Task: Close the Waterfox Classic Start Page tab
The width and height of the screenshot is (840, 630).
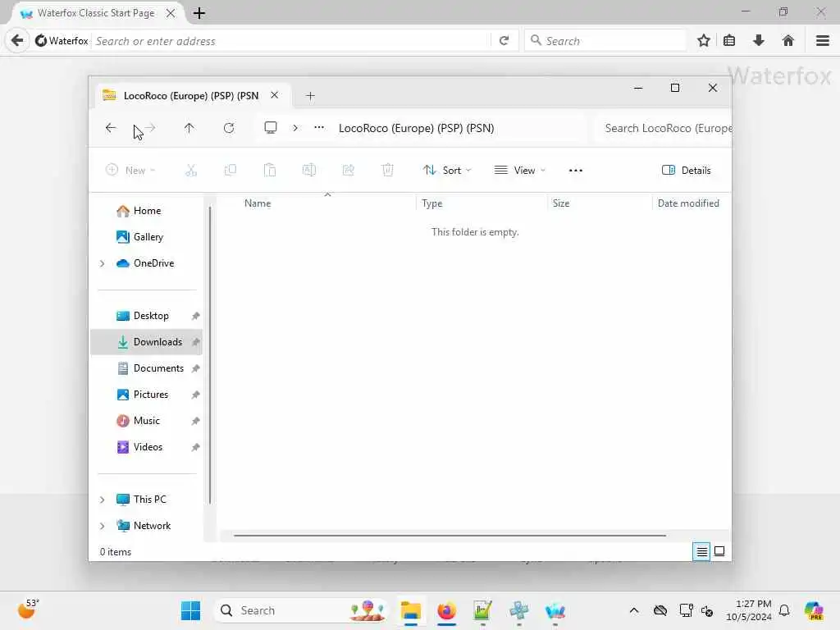Action: (x=171, y=13)
